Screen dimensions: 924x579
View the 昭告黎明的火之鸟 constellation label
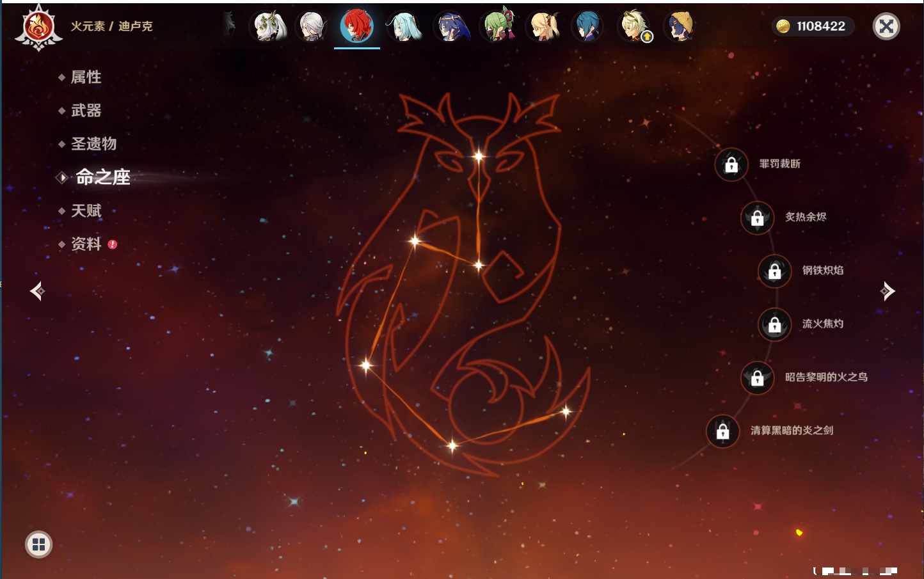tap(826, 377)
